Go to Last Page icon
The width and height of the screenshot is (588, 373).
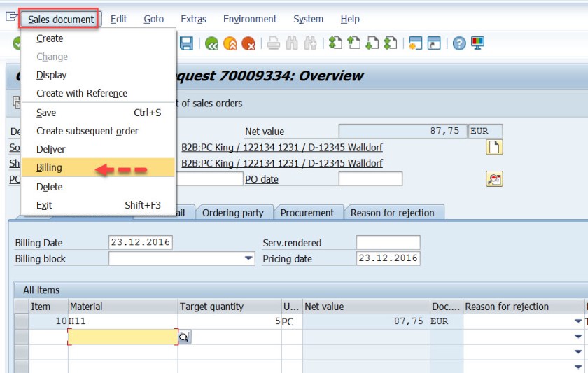point(391,43)
